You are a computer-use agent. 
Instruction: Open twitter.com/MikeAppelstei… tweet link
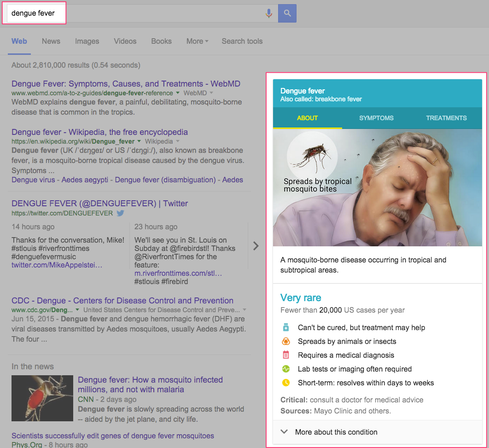(x=57, y=265)
